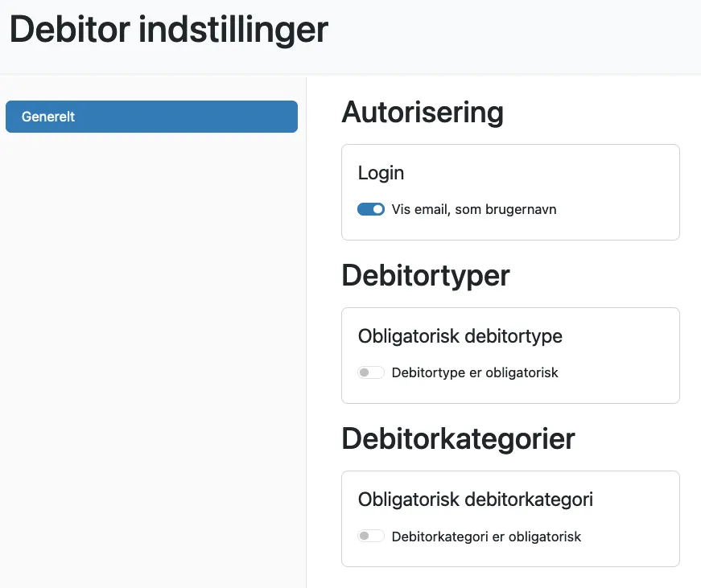The width and height of the screenshot is (701, 588).
Task: Click inside the 'Obligatorisk debitortype' card
Action: point(510,355)
